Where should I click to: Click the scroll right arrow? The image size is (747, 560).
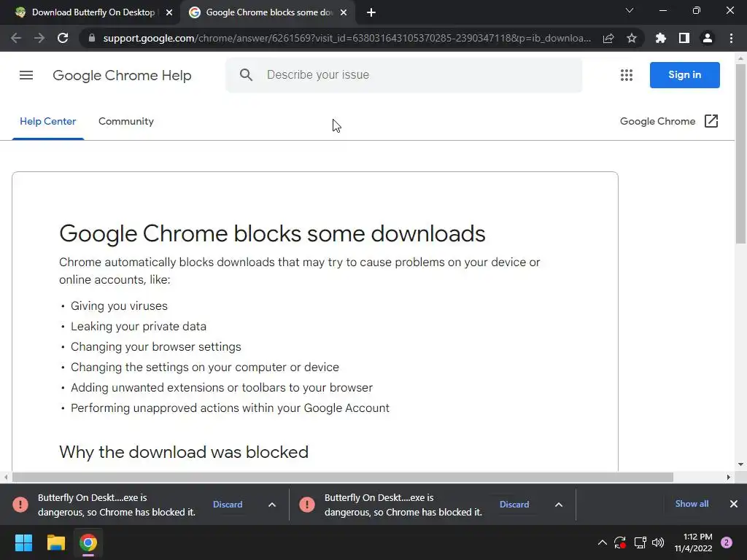coord(729,477)
